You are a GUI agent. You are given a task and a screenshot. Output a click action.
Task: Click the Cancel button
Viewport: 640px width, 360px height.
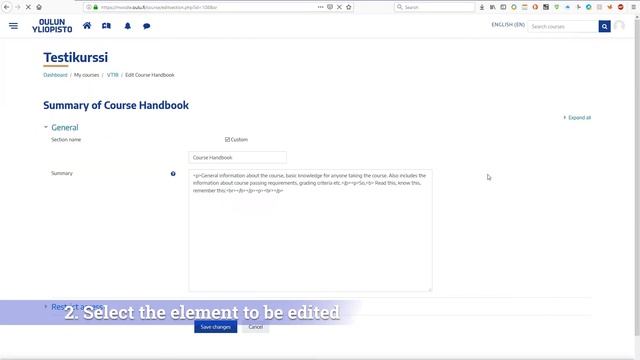click(x=256, y=327)
